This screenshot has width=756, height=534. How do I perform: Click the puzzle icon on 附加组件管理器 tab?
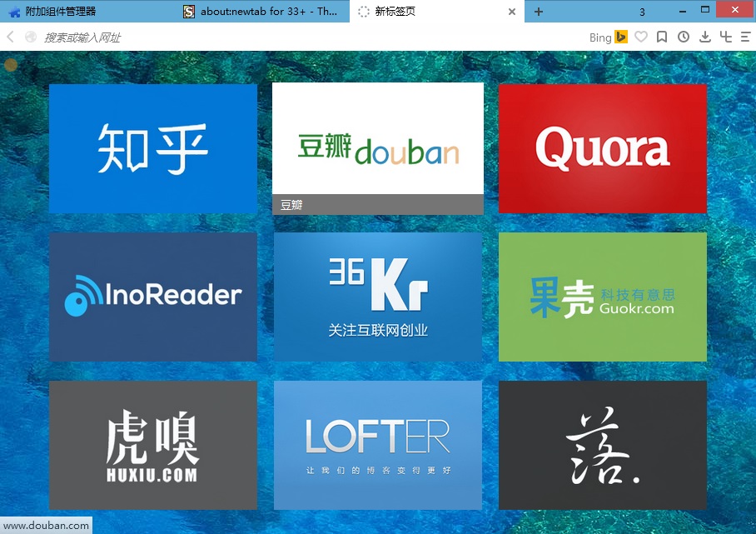[14, 12]
